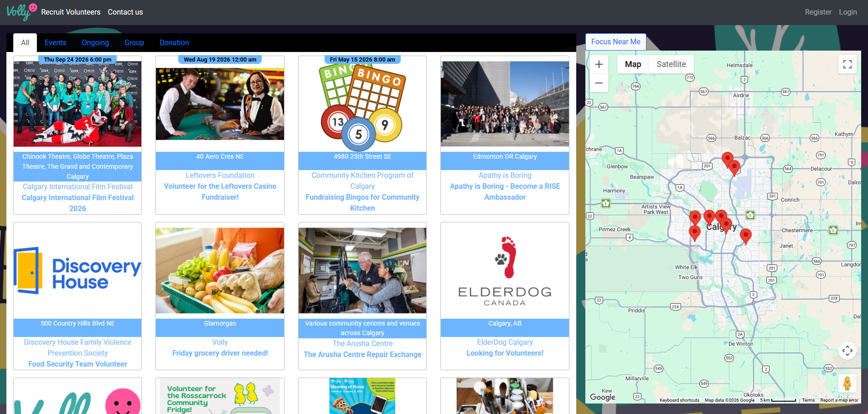Open Friday grocery driver needed listing
868x414 pixels.
click(x=220, y=353)
